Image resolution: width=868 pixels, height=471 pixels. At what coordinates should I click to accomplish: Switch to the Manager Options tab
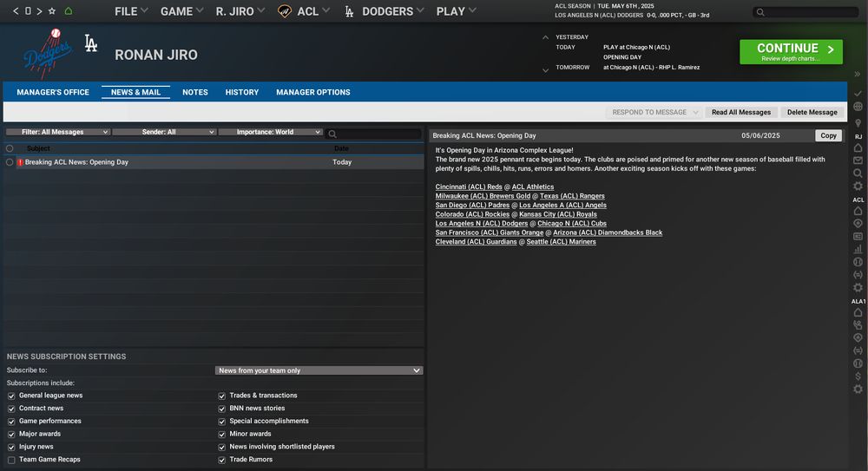313,93
